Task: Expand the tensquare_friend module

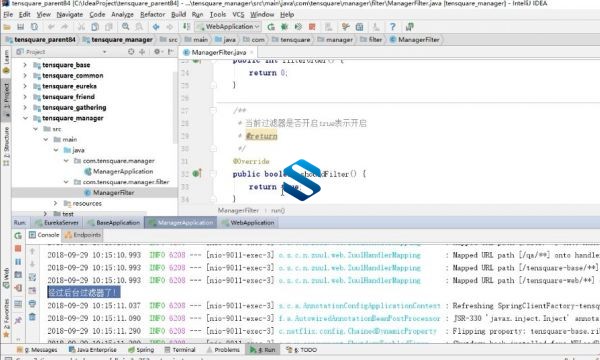Action: 25,97
